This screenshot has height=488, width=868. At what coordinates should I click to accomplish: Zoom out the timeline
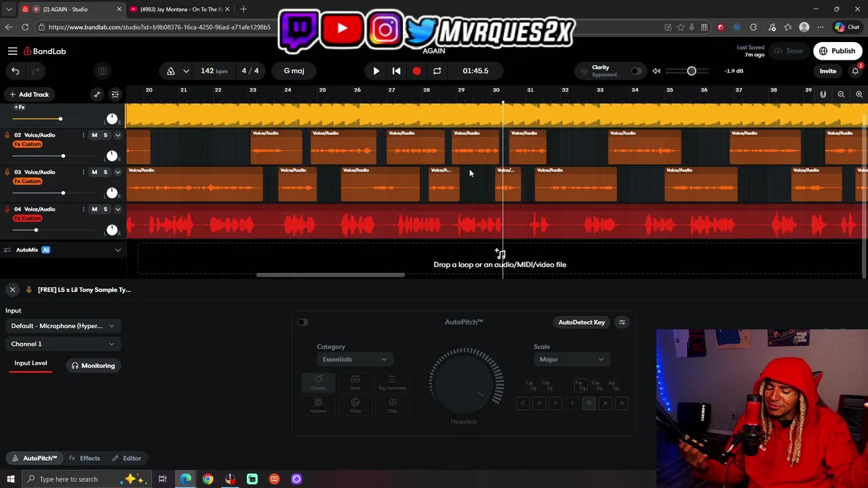841,94
